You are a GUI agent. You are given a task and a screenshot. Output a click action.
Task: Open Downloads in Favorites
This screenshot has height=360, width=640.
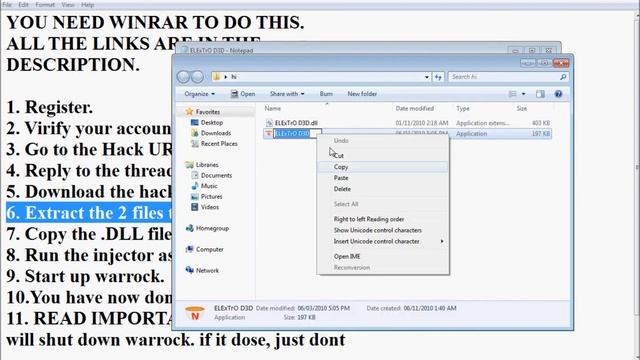(x=216, y=133)
